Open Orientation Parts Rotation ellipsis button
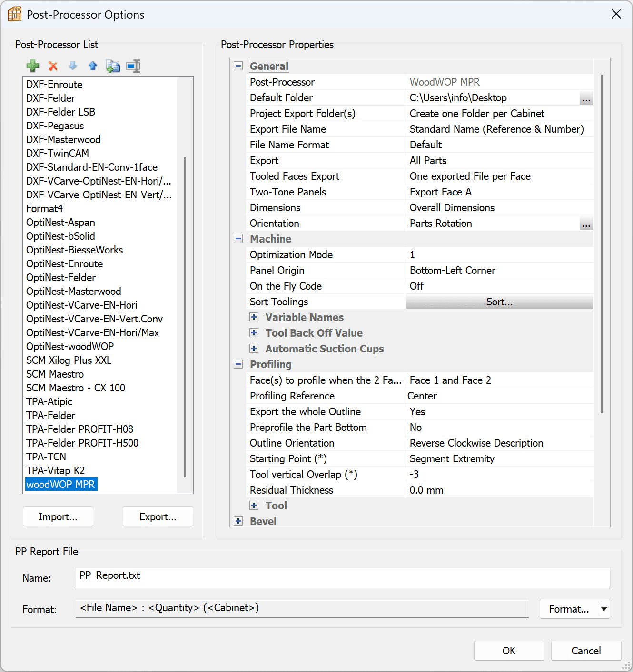Screen dimensions: 633x672 (x=586, y=224)
